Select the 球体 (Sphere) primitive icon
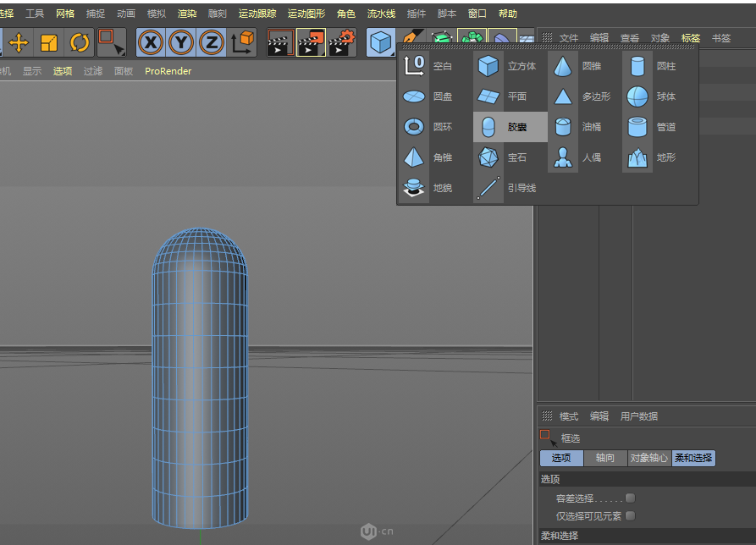This screenshot has width=756, height=545. click(x=636, y=96)
